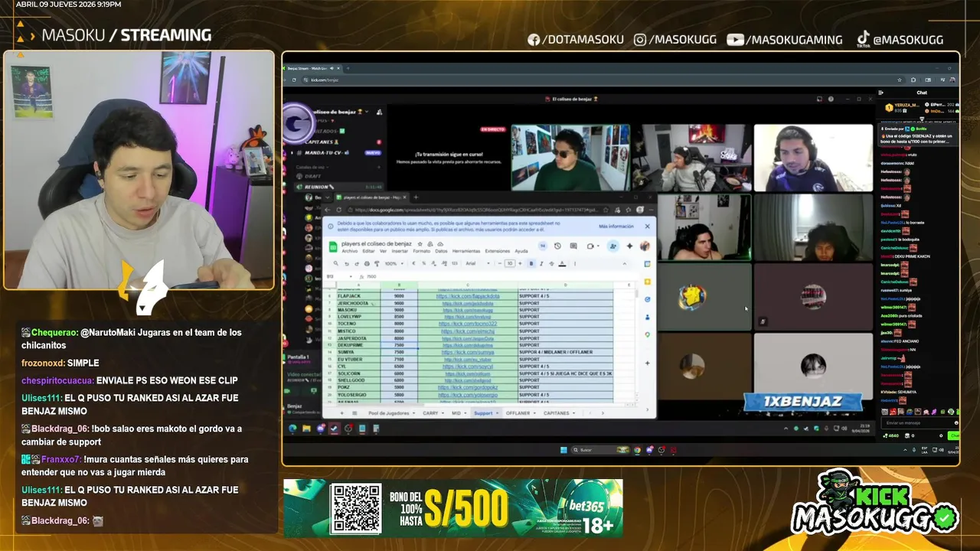The height and width of the screenshot is (551, 980).
Task: Open Google Calendar icon in side panel
Action: tap(647, 263)
